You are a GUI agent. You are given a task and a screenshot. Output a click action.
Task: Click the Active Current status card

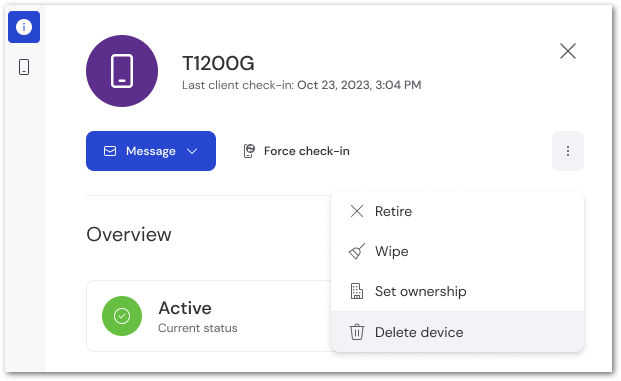(x=209, y=316)
